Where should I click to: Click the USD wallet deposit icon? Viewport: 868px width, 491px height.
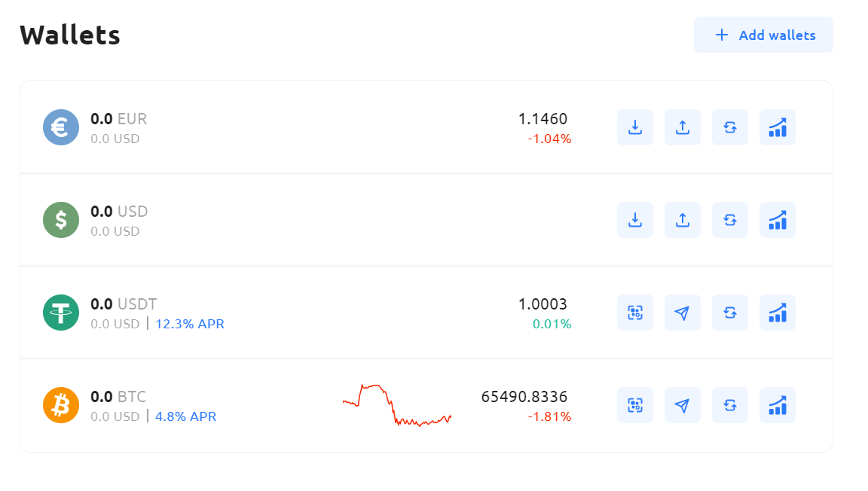point(635,220)
